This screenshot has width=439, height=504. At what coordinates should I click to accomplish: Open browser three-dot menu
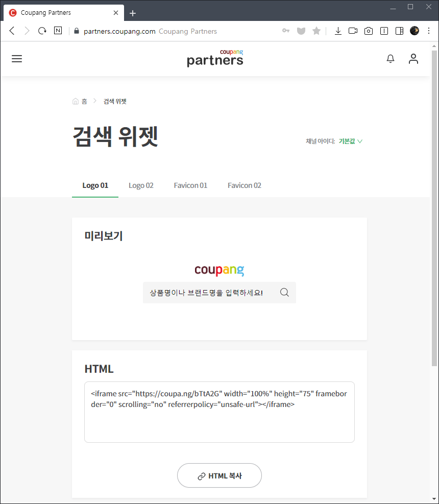(x=429, y=31)
